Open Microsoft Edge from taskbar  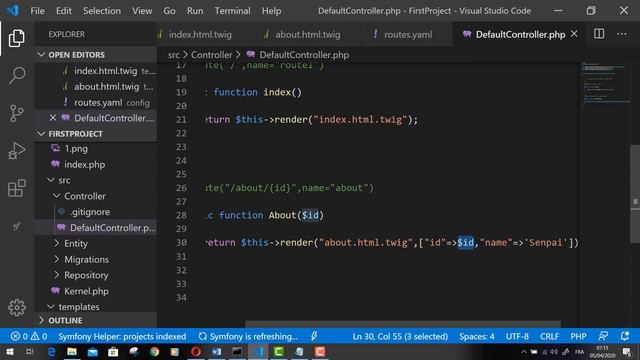tap(51, 352)
